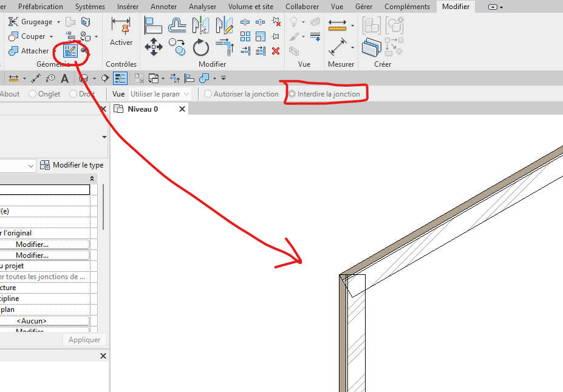Viewport: 563px width, 392px height.
Task: Click the Section tool in quick toolbar
Action: point(105,78)
